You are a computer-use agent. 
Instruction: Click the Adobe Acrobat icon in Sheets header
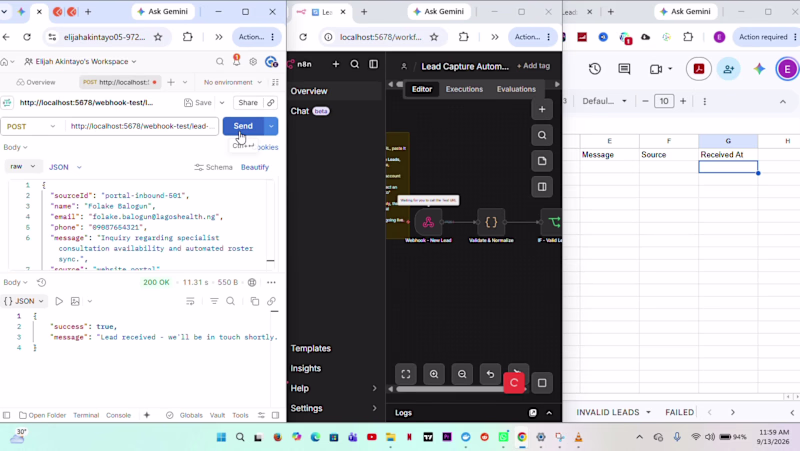(699, 69)
